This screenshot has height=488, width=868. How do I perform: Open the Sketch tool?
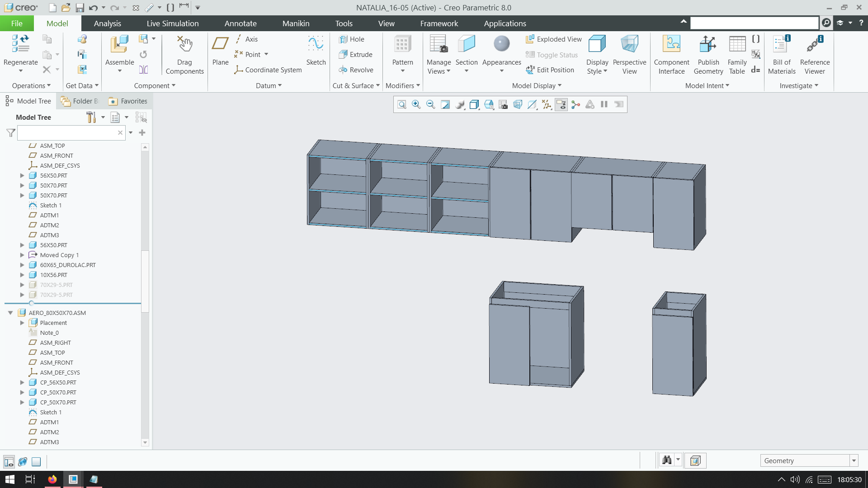(316, 50)
